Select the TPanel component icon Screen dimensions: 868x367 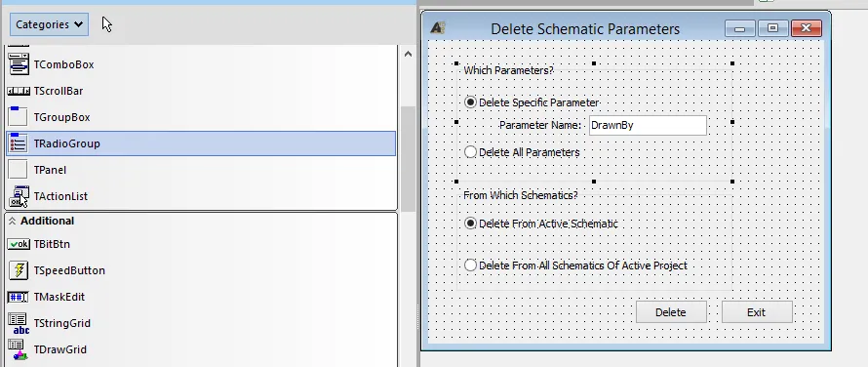19,170
